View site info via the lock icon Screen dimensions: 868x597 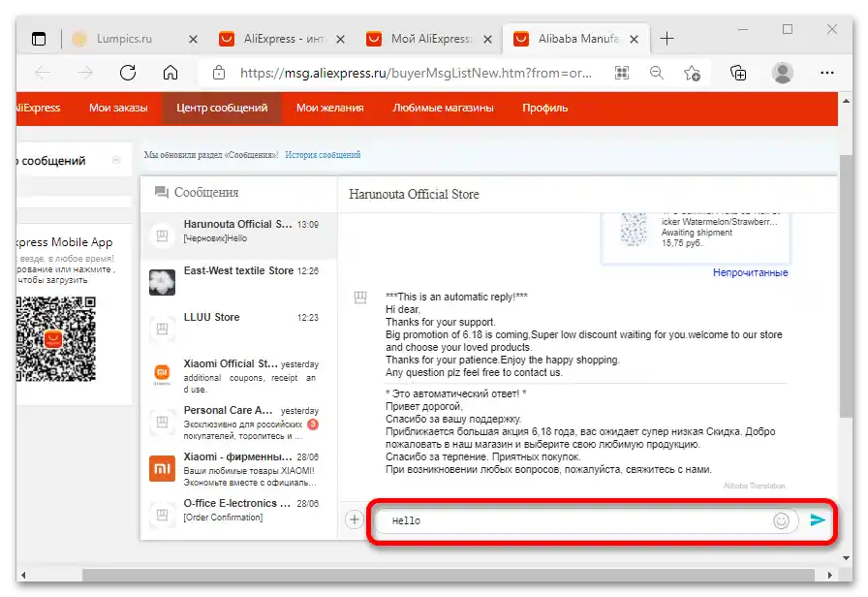coord(219,73)
